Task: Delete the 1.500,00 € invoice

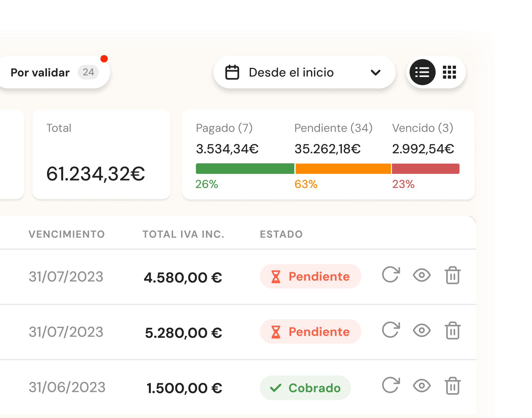Action: pos(452,386)
